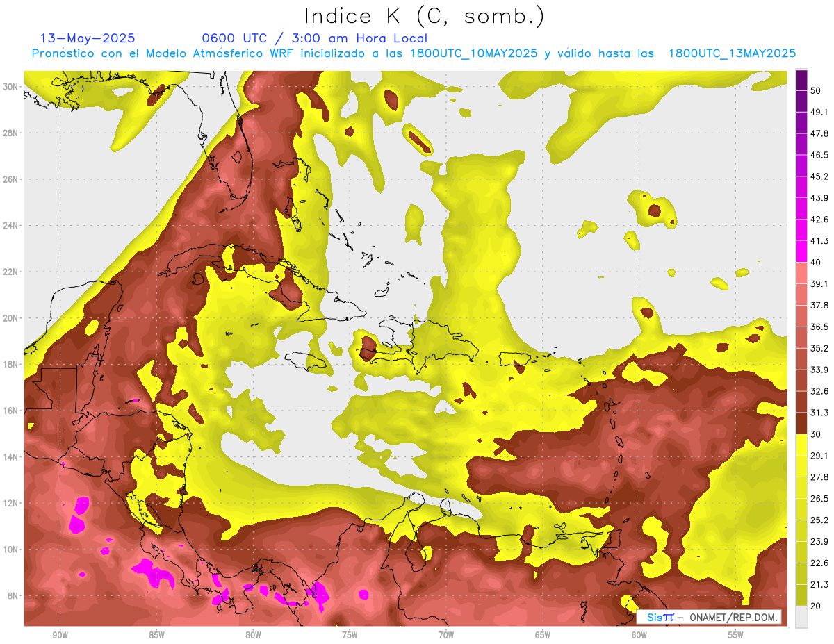
Task: Click the color bar label '39.1'
Action: (x=819, y=283)
